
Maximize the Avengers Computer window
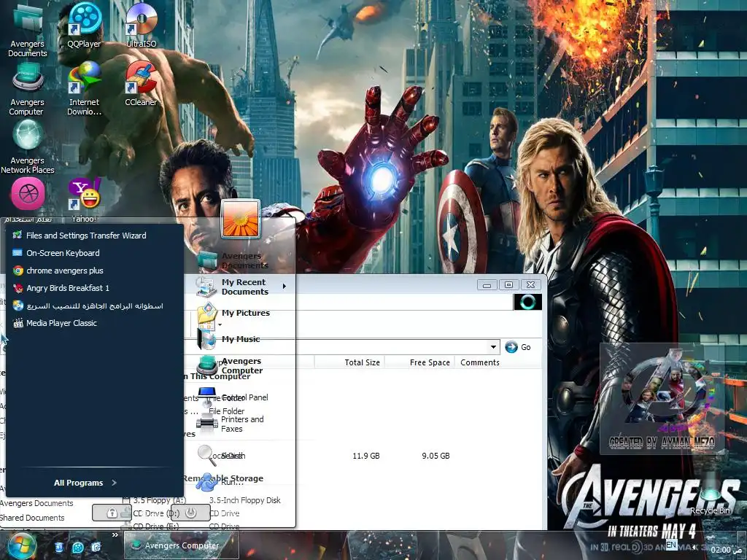pos(508,285)
